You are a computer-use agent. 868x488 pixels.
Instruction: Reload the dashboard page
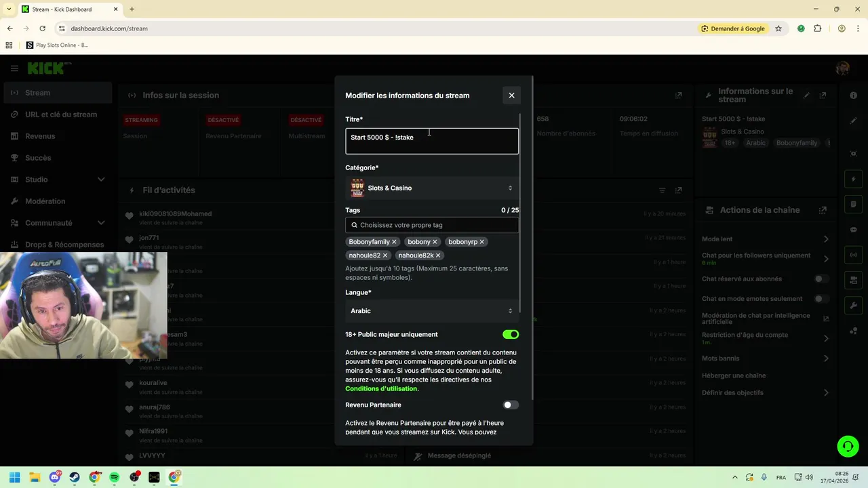(x=42, y=28)
